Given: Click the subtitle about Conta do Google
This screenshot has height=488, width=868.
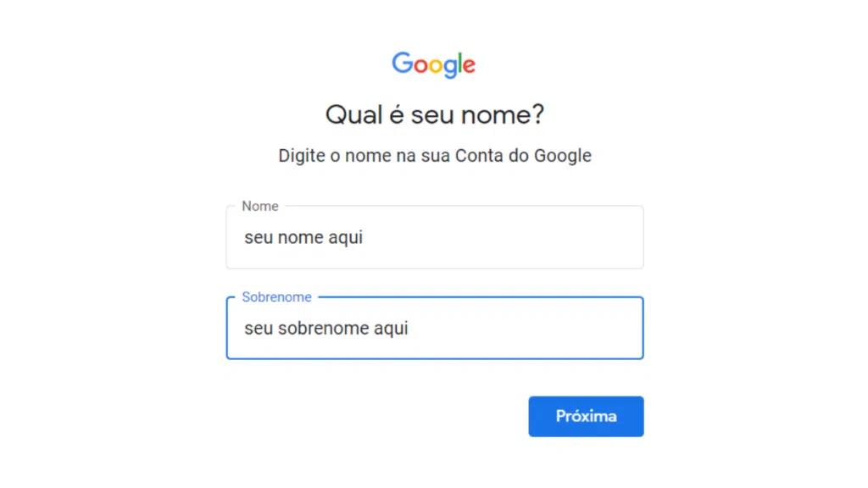Looking at the screenshot, I should (434, 155).
